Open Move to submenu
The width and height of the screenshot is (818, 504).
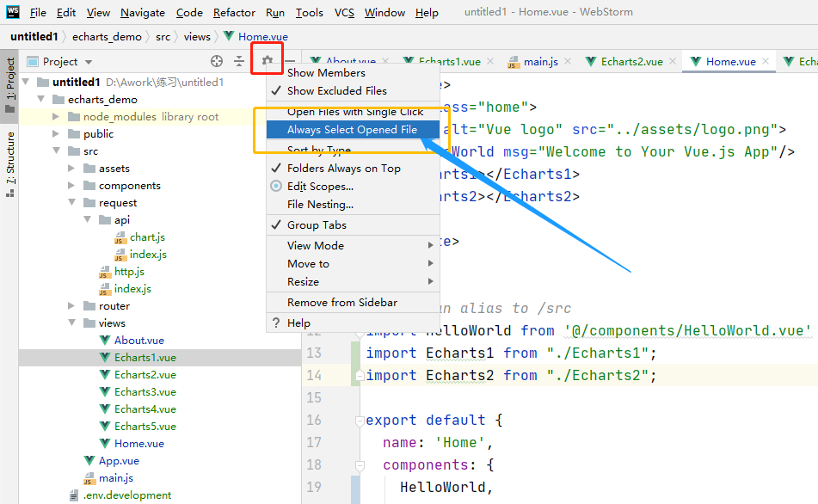[x=354, y=263]
